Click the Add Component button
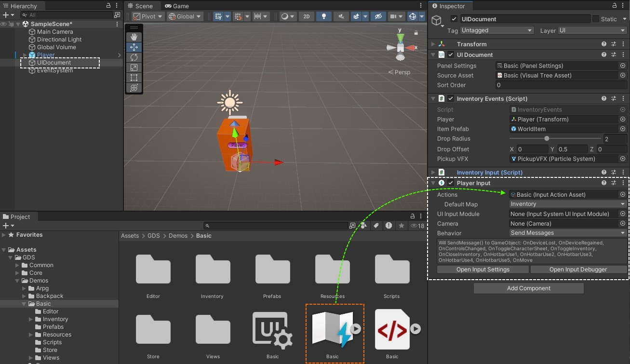Viewport: 630px width, 364px height. (x=528, y=288)
